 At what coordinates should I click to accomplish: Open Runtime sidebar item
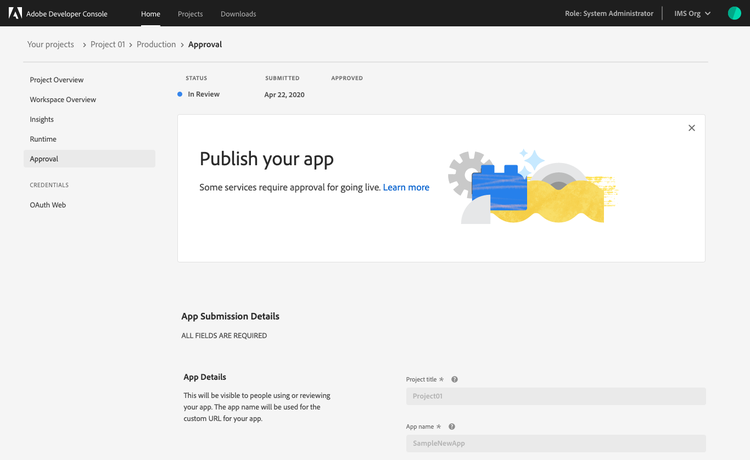coord(43,139)
